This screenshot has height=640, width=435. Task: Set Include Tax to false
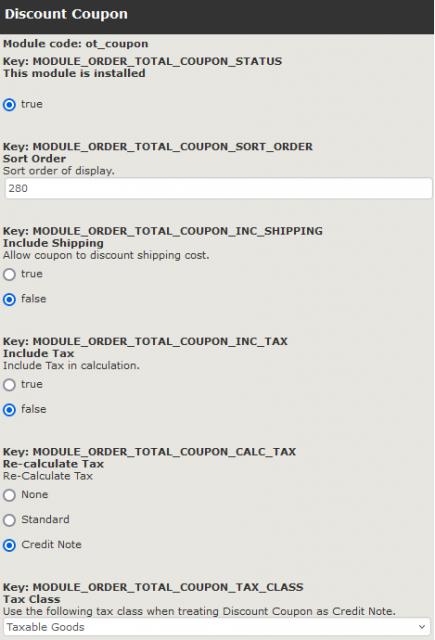pos(9,409)
